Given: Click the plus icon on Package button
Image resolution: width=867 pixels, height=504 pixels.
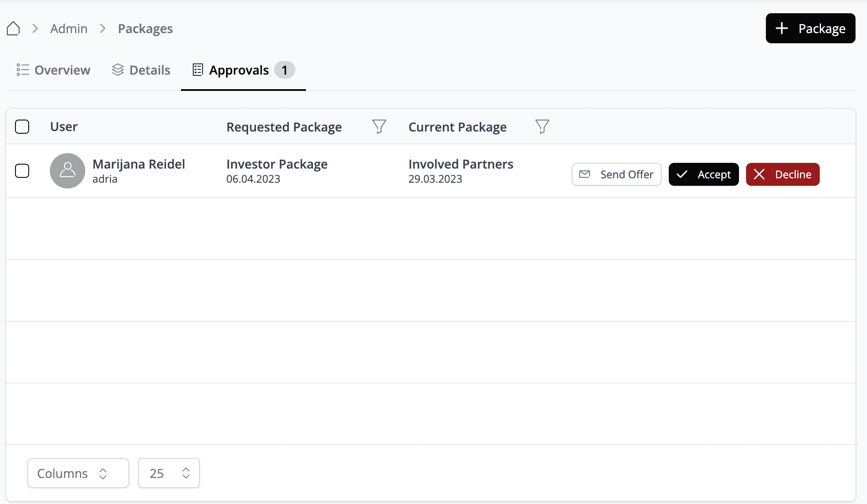Looking at the screenshot, I should pyautogui.click(x=782, y=28).
